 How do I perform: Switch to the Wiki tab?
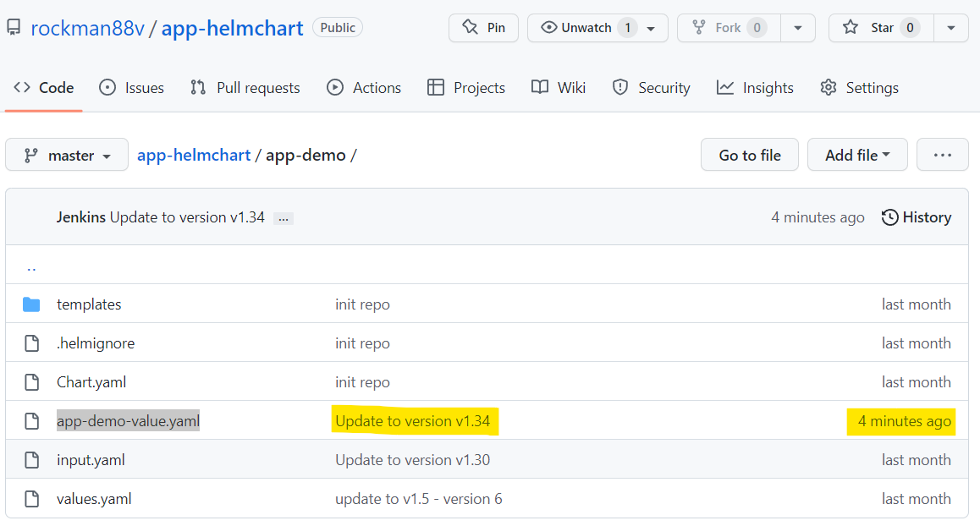pyautogui.click(x=558, y=88)
